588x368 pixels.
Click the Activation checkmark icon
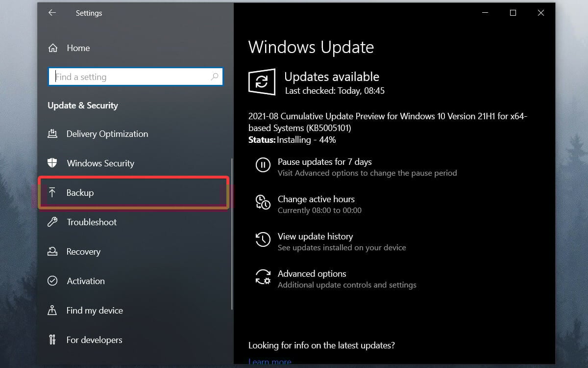pos(52,281)
